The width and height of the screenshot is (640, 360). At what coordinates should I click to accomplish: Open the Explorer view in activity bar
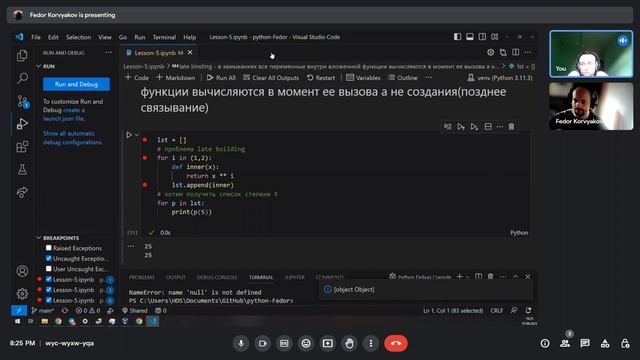[x=22, y=56]
